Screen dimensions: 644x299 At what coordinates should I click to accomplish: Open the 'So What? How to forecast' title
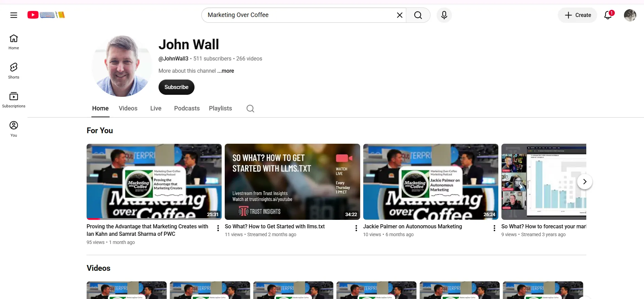point(544,226)
